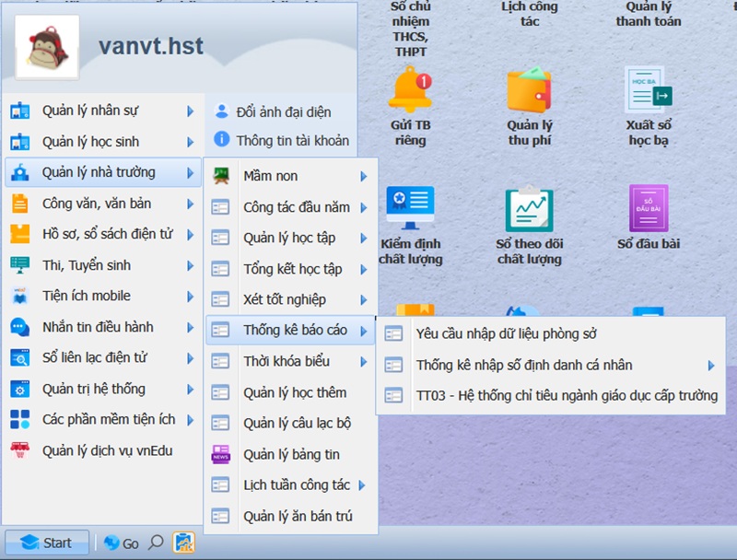Open Sổ liên lạc điện tử menu
The width and height of the screenshot is (737, 560).
click(x=102, y=357)
